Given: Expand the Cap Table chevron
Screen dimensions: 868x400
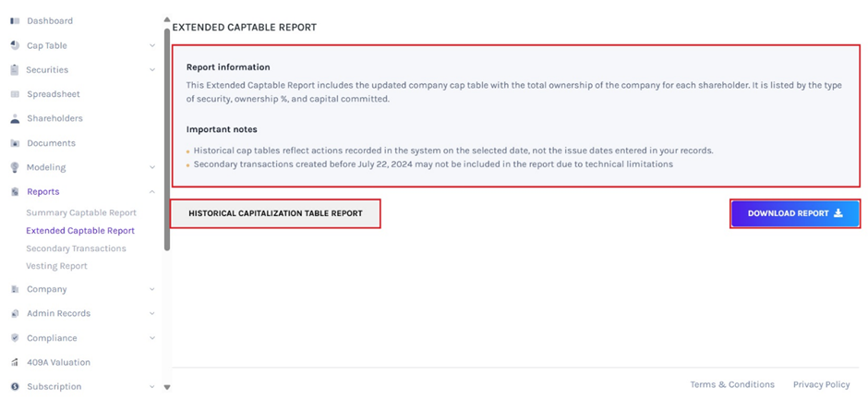Looking at the screenshot, I should tap(152, 45).
